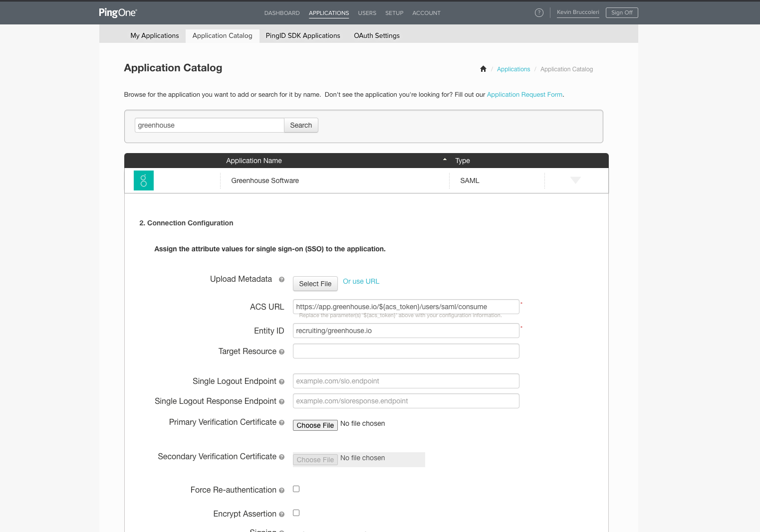Enable the Force Re-authentication checkbox
760x532 pixels.
pyautogui.click(x=296, y=489)
